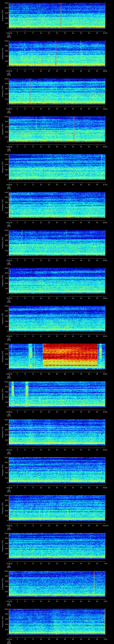Select the spectrogram panel beginning at 8:47:00

(57, 53)
